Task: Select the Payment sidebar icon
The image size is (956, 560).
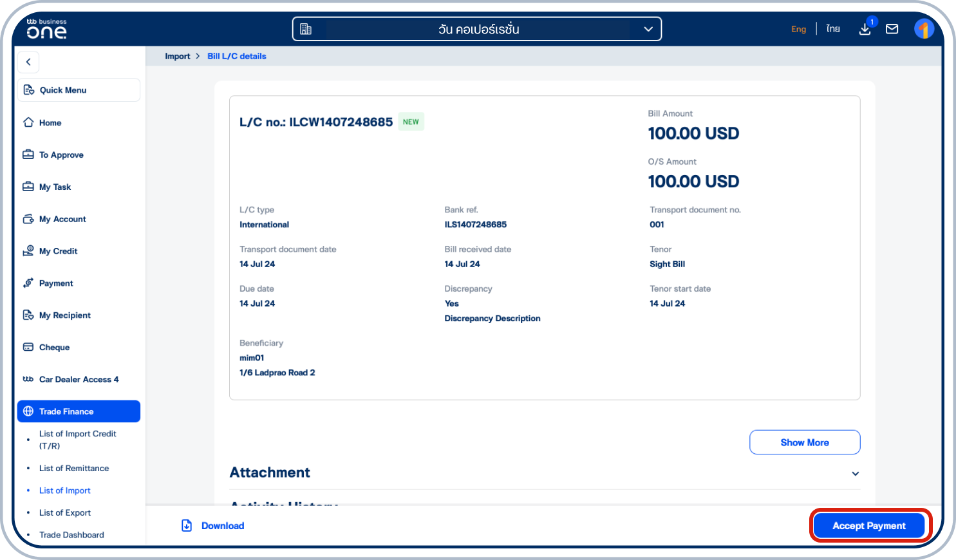Action: pos(28,283)
